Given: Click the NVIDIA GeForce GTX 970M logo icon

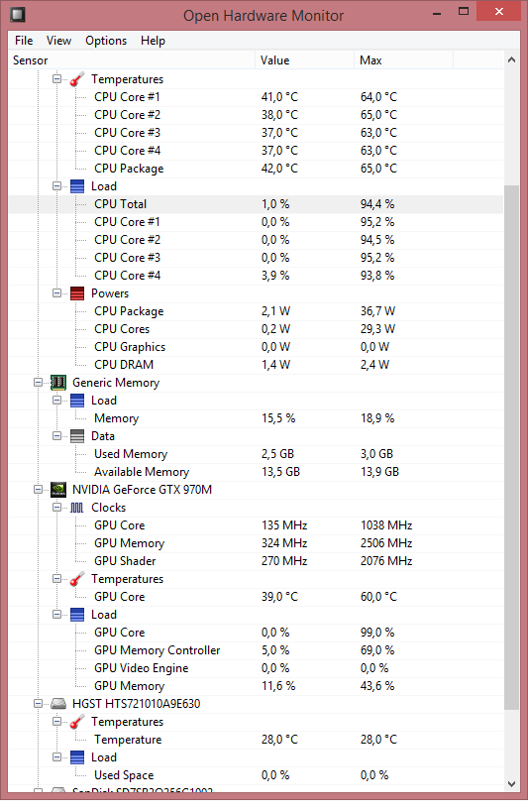Looking at the screenshot, I should point(58,490).
